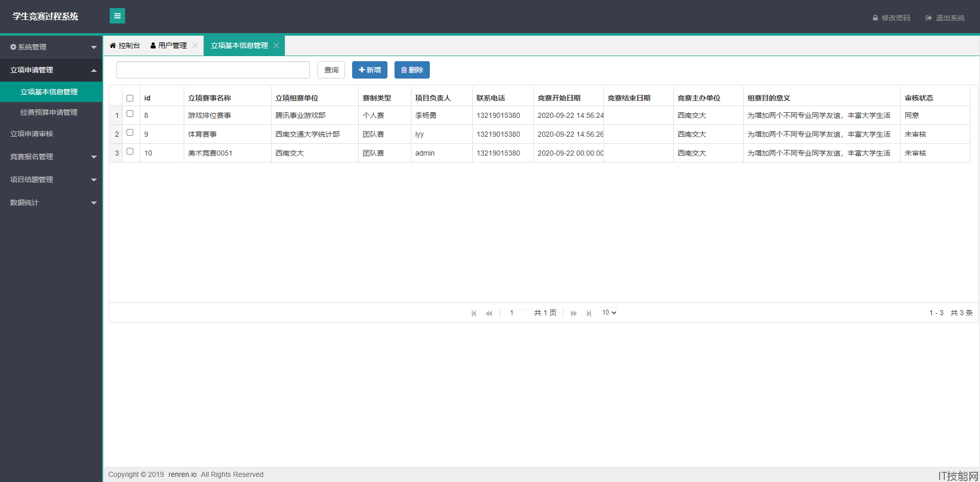Click the 查询 search button
This screenshot has width=980, height=482.
(331, 70)
